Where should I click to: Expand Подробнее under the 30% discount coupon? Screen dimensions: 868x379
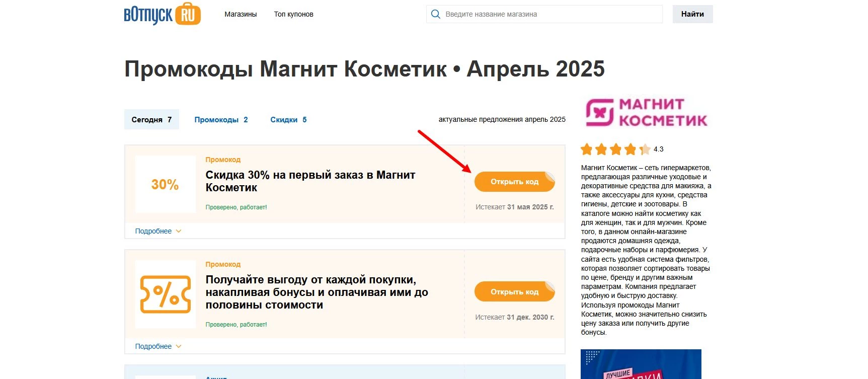[158, 231]
